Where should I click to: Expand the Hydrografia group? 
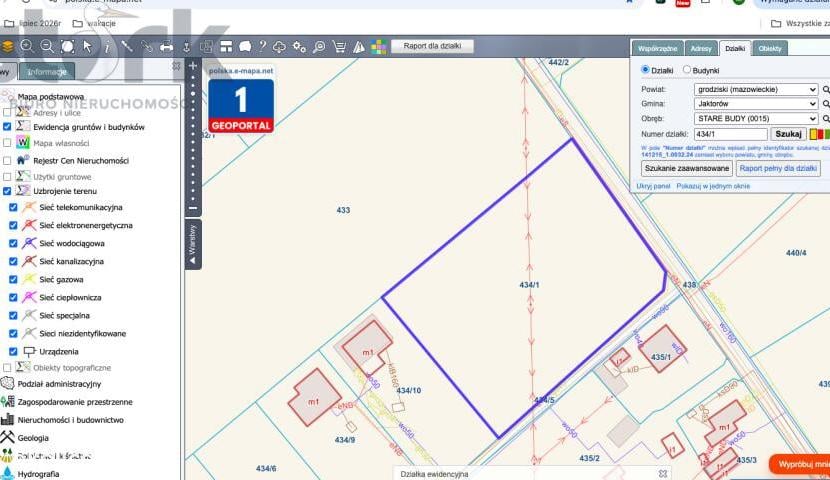click(38, 474)
